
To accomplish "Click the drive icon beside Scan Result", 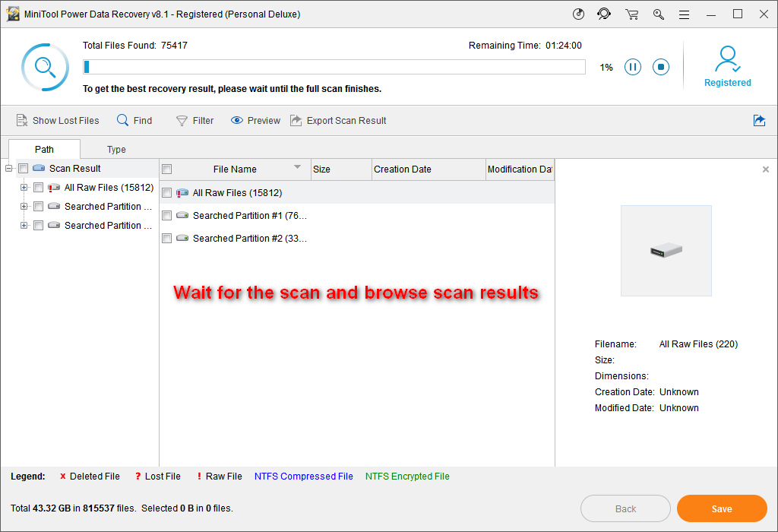I will [x=39, y=168].
